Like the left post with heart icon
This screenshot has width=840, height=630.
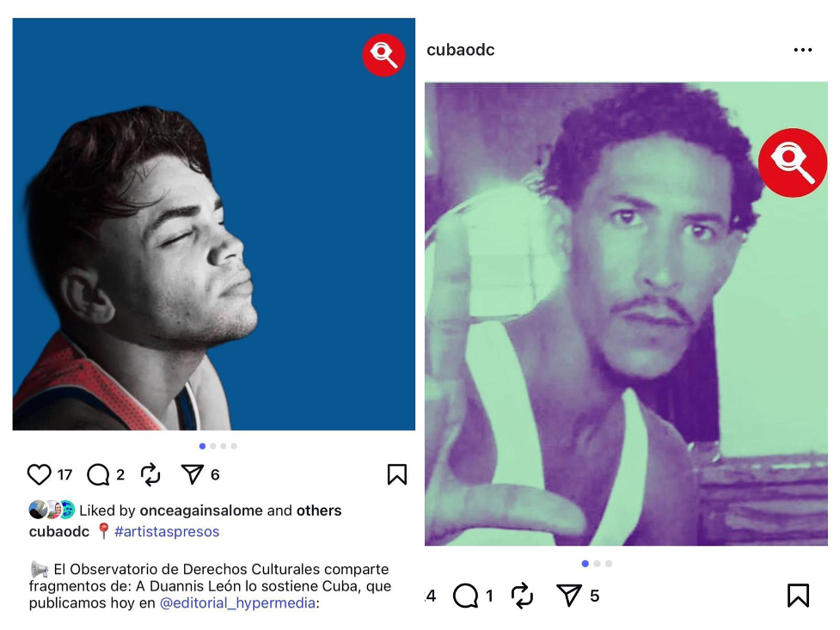(x=39, y=474)
